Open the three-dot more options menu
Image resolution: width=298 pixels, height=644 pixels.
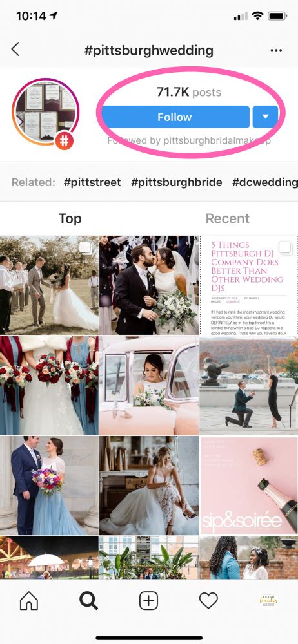[x=276, y=50]
